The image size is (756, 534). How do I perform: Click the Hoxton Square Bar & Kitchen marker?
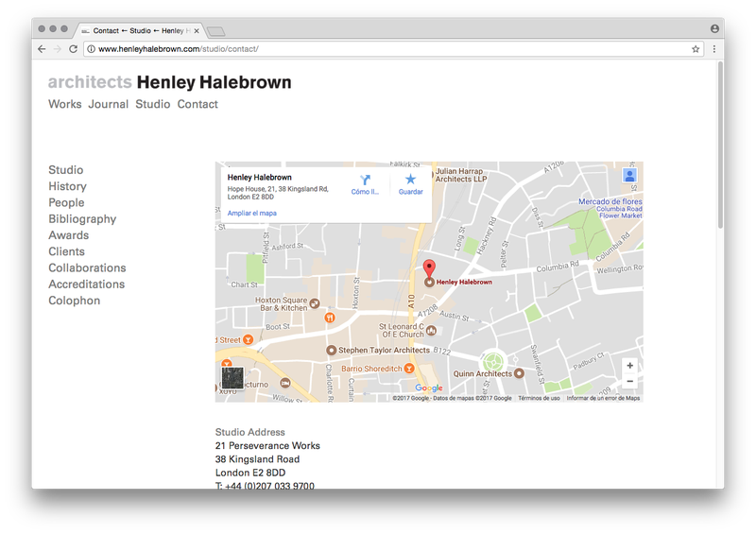315,303
